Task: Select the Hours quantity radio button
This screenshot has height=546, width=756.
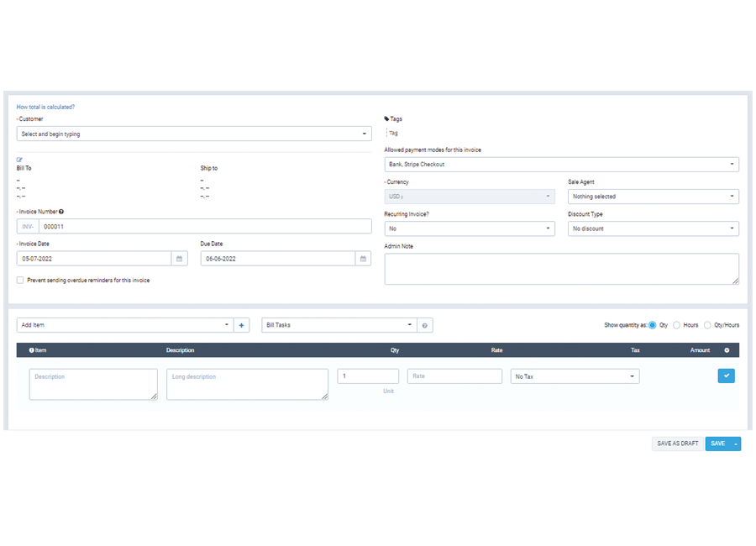Action: [x=677, y=325]
